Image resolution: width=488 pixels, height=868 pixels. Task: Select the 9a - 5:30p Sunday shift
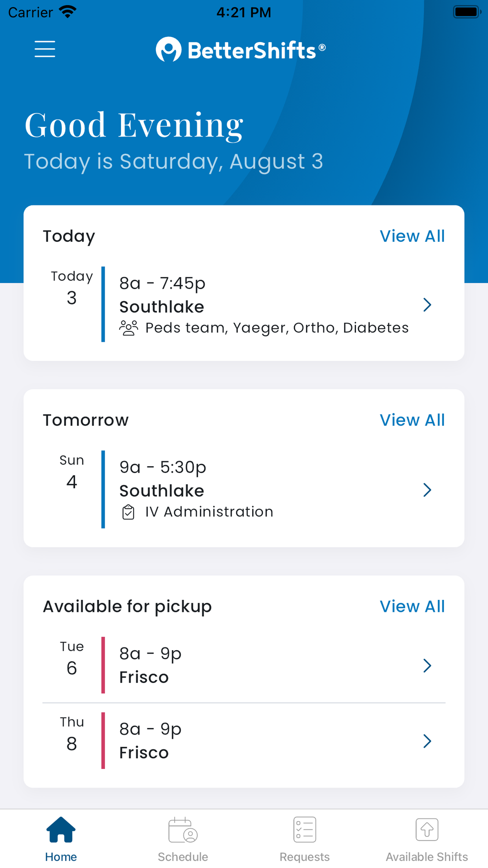point(163,467)
